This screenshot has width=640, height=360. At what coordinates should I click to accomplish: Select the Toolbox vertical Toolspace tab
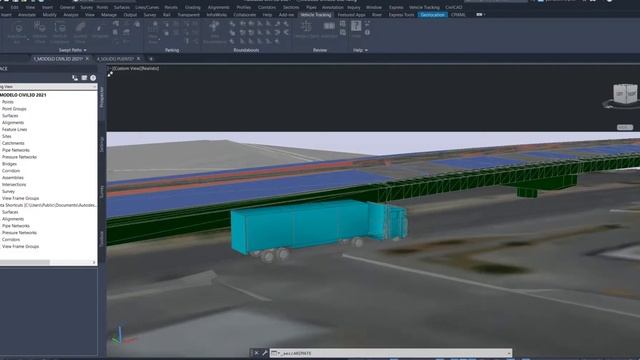(x=102, y=238)
